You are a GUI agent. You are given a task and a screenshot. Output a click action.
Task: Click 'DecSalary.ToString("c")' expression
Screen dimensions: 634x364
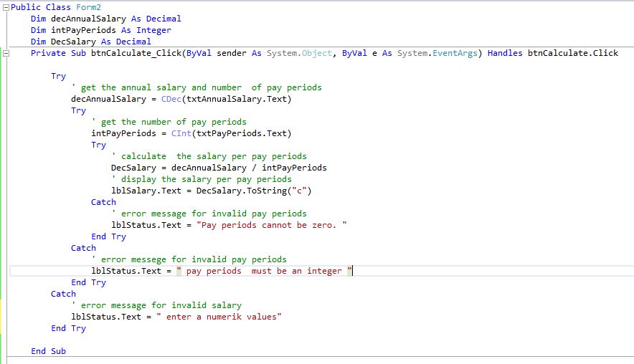coord(254,191)
